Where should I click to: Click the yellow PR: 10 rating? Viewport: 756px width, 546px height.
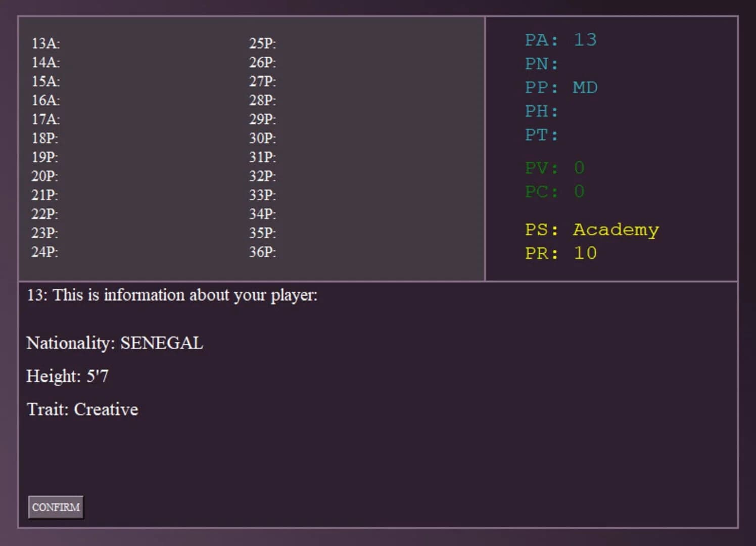(x=561, y=253)
